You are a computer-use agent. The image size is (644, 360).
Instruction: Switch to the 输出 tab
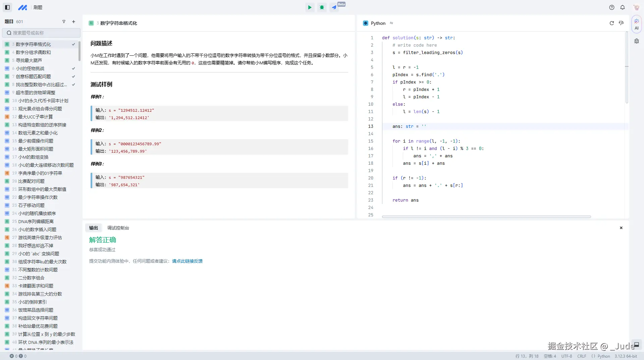(94, 228)
